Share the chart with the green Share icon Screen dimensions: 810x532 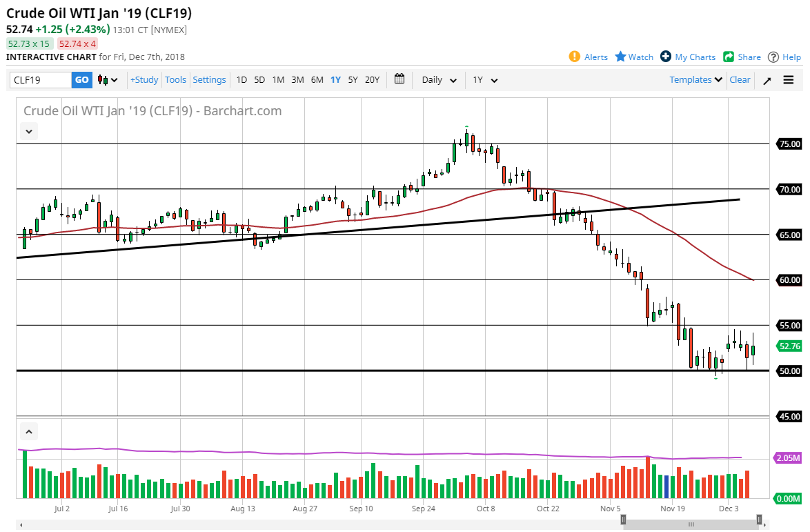click(729, 57)
